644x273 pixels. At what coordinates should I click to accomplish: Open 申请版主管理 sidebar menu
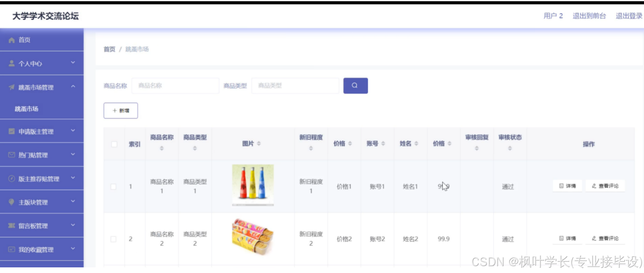pyautogui.click(x=42, y=131)
